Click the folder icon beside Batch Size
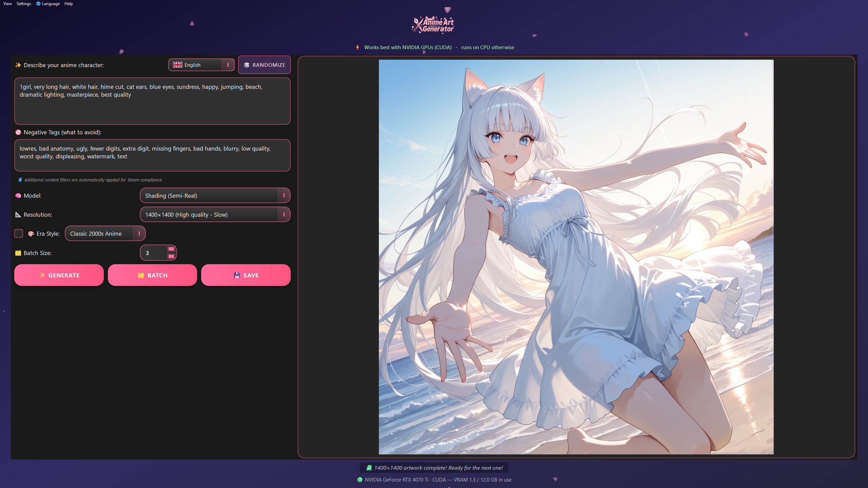Viewport: 868px width, 488px height. [x=18, y=253]
